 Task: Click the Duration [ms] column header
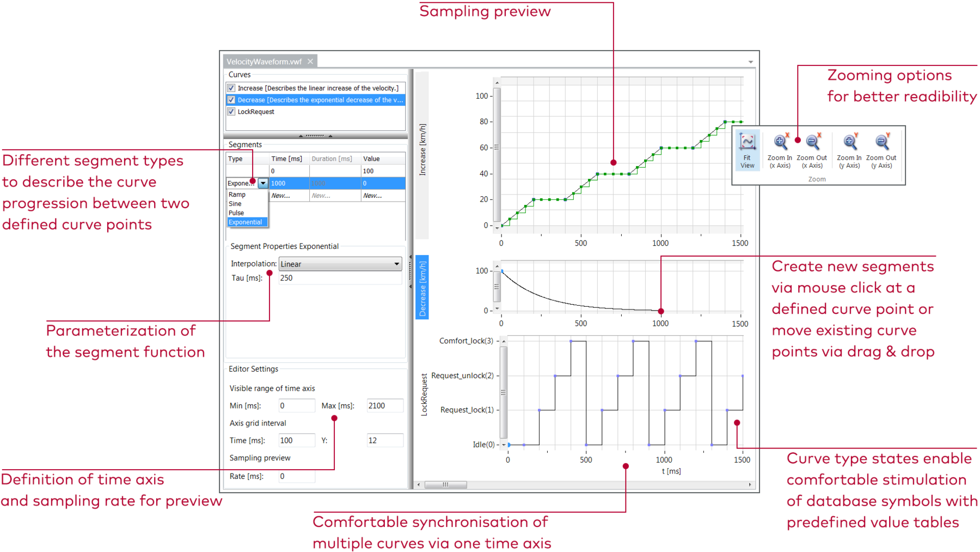click(335, 159)
